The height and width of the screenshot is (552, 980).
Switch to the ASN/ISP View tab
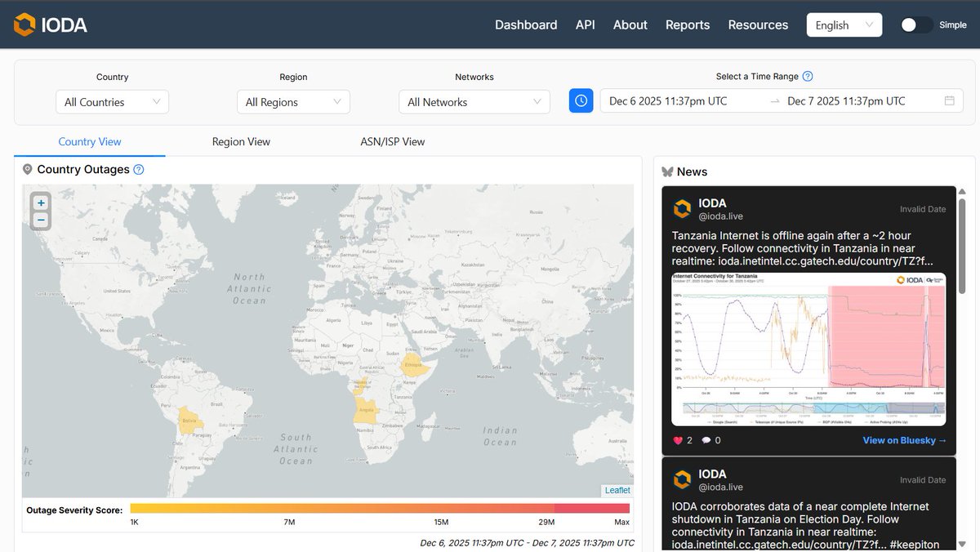coord(393,141)
